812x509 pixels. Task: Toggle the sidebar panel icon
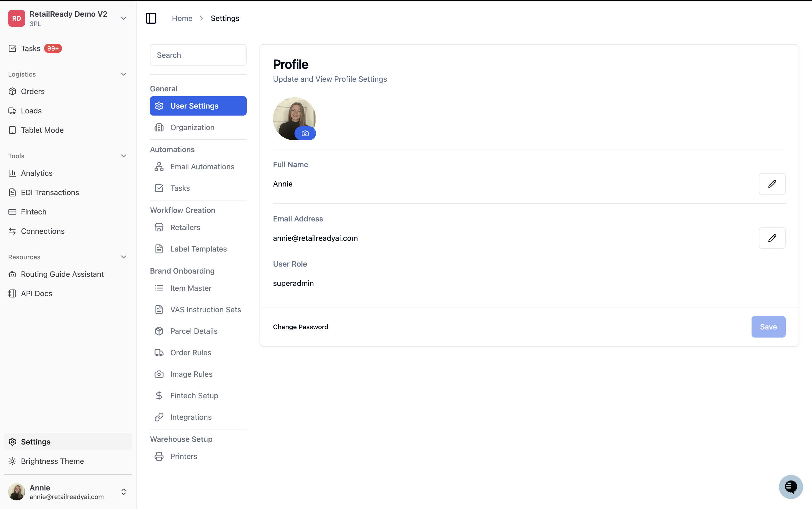151,18
